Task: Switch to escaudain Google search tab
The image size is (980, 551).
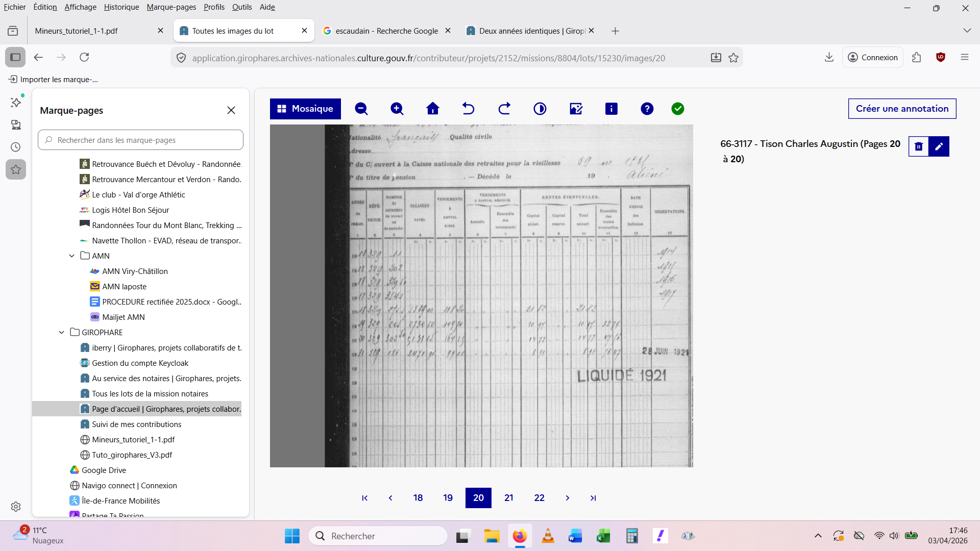Action: point(386,31)
